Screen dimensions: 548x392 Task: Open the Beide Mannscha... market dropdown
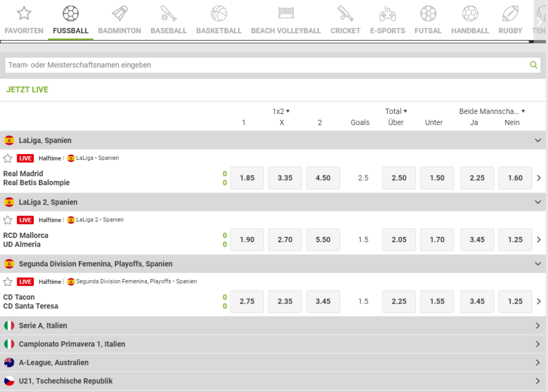pyautogui.click(x=492, y=111)
